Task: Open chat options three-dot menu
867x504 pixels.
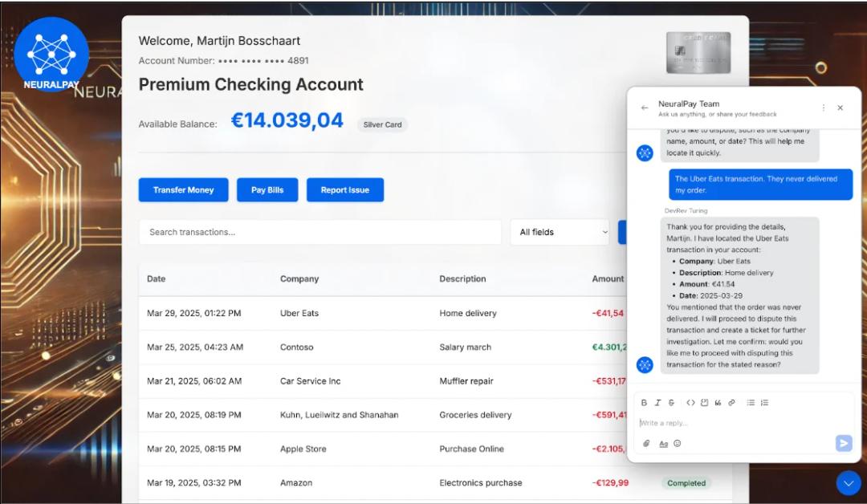Action: [824, 108]
